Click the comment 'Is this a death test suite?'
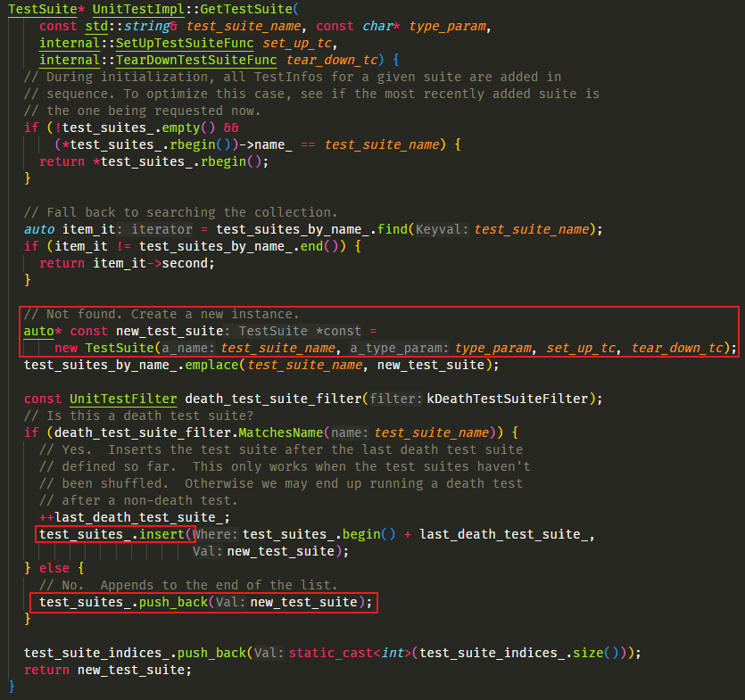Viewport: 745px width, 700px height. [x=138, y=416]
